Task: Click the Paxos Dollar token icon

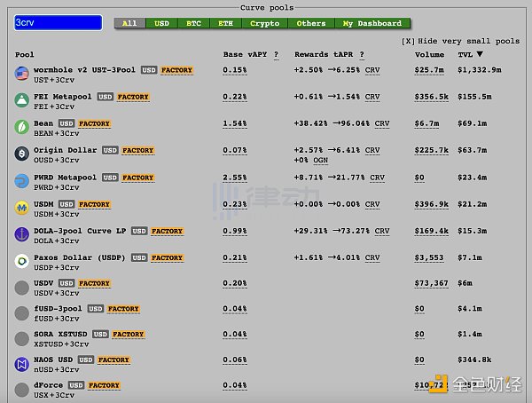Action: pos(22,262)
